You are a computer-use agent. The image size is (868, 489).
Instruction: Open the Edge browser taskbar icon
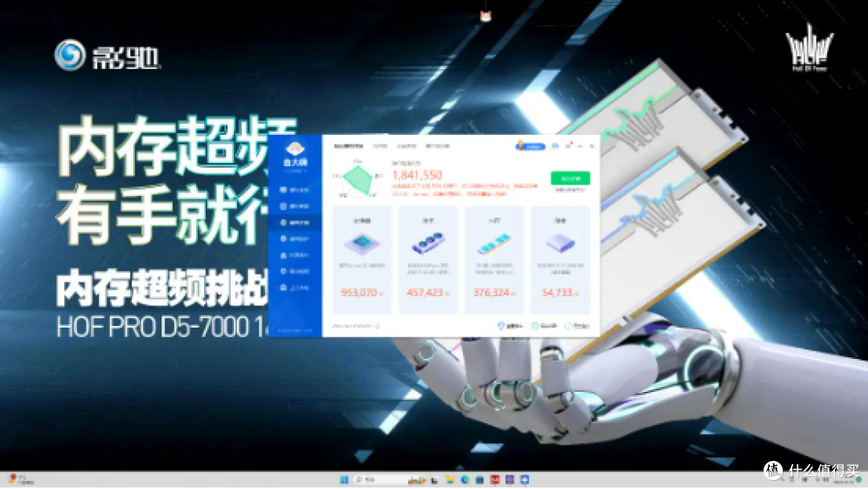465,479
